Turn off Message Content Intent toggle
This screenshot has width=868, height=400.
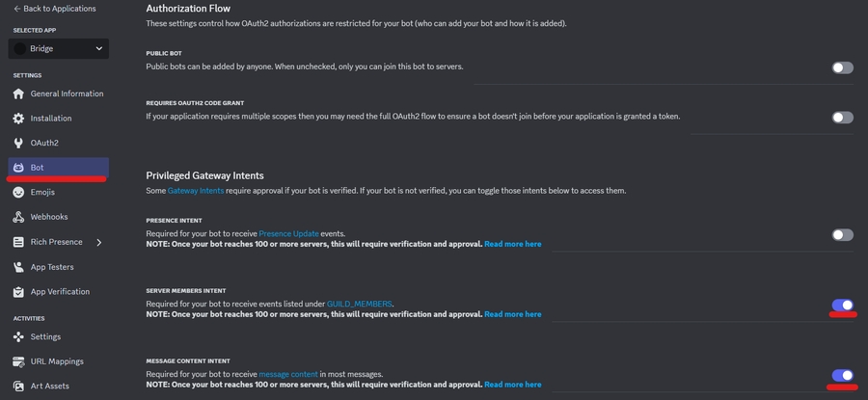tap(842, 376)
